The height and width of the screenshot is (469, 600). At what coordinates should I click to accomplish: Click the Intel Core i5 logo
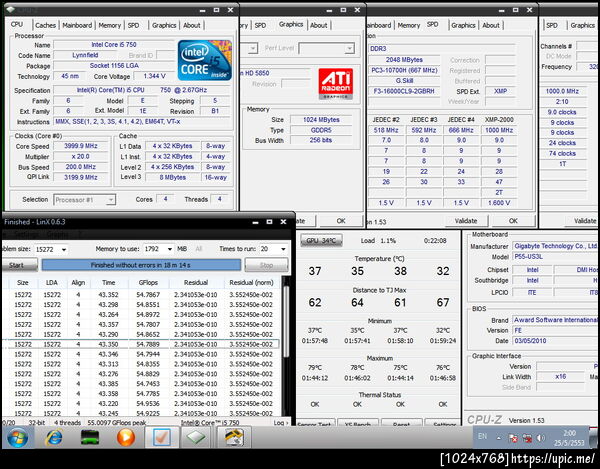click(x=205, y=60)
